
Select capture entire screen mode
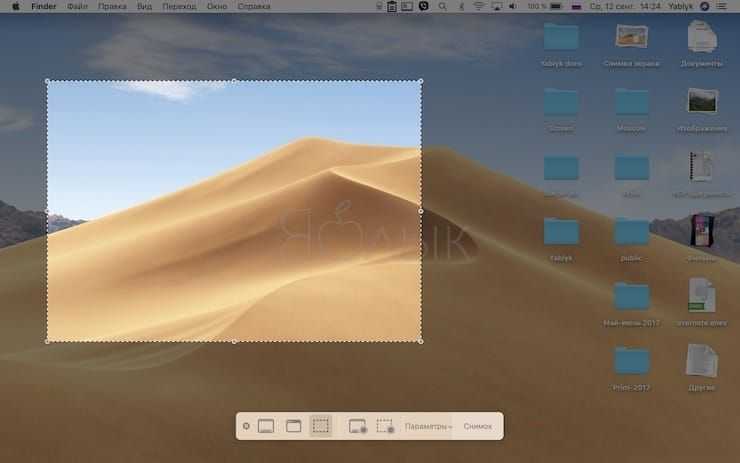pyautogui.click(x=266, y=426)
